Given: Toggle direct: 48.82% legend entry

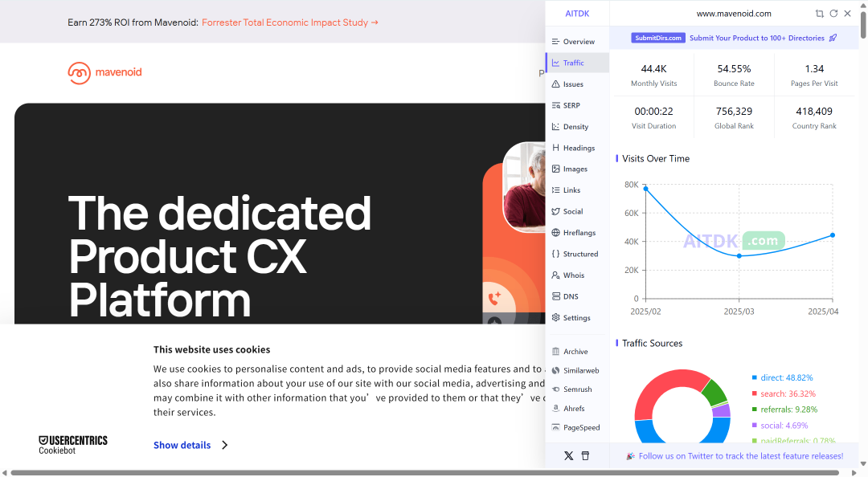Looking at the screenshot, I should [x=782, y=378].
